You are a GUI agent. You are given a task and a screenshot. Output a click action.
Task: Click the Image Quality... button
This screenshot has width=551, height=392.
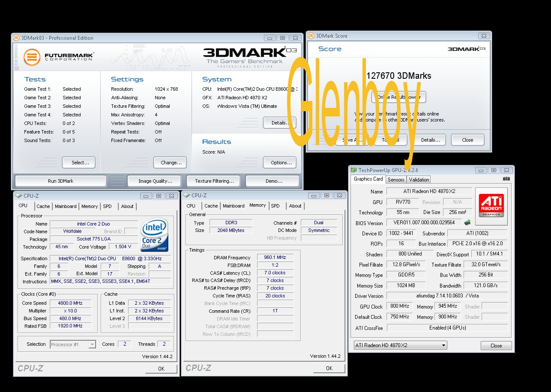(155, 181)
